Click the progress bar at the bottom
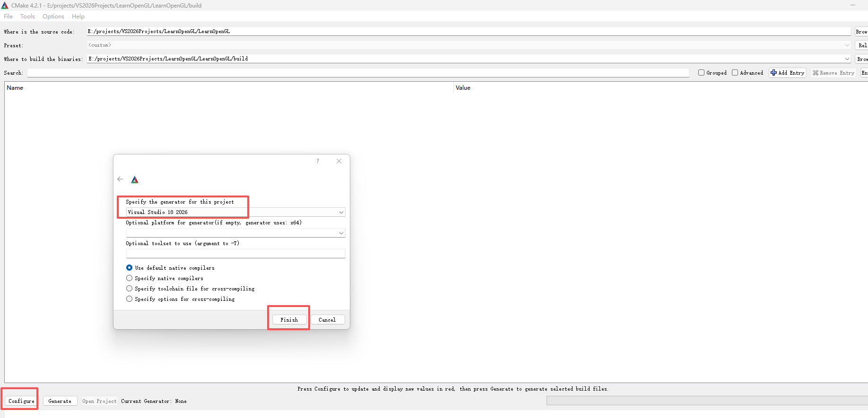 pos(707,401)
